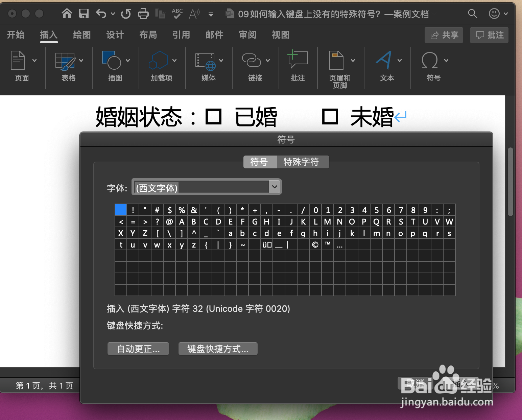Save the document with floppy disk icon

[x=84, y=14]
